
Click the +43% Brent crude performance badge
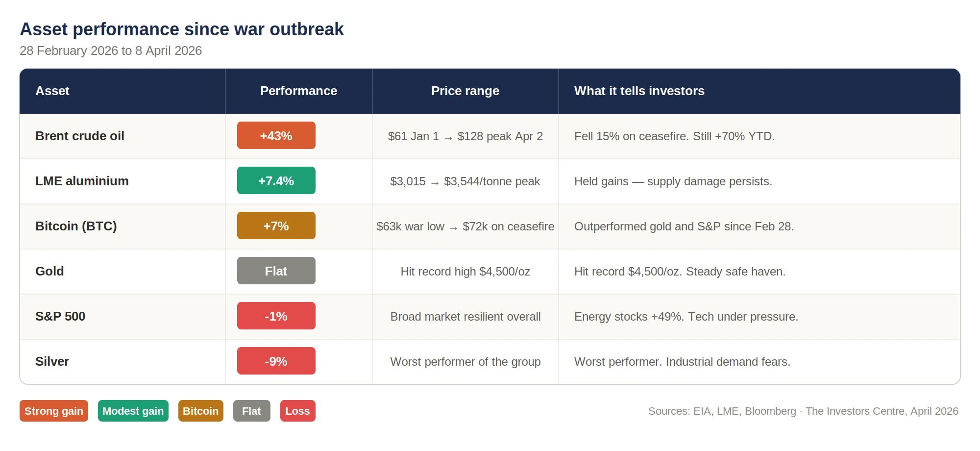276,136
